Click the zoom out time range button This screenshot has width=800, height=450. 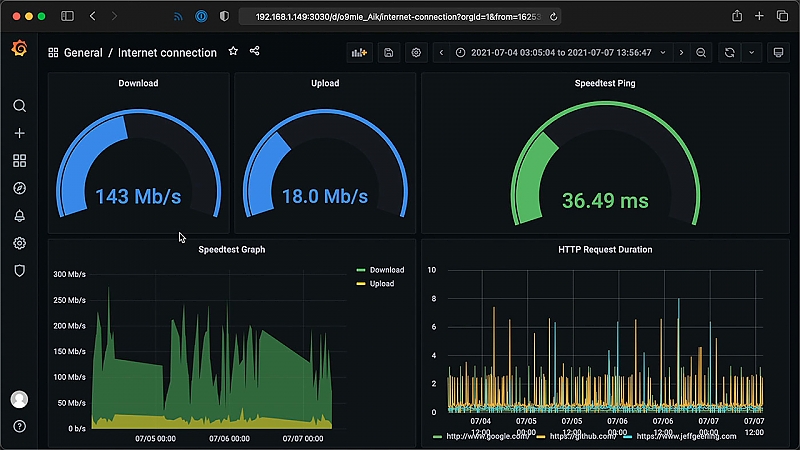(x=701, y=53)
